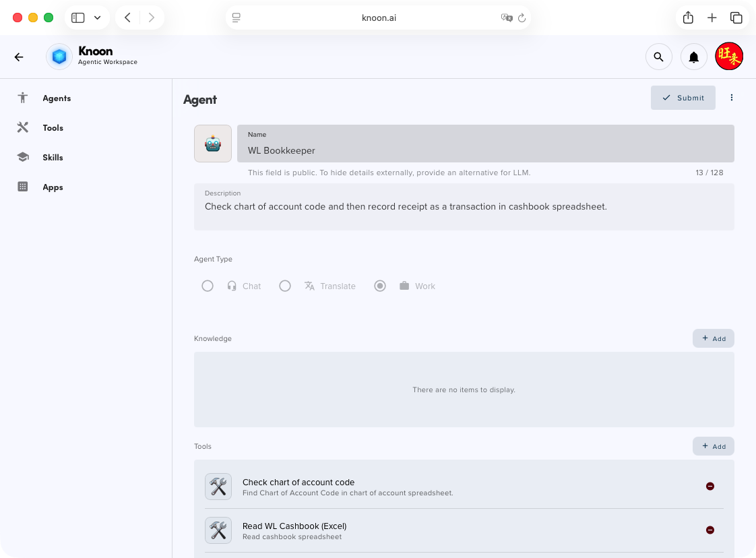This screenshot has height=558, width=756.
Task: Edit the agent Description field
Action: click(464, 206)
